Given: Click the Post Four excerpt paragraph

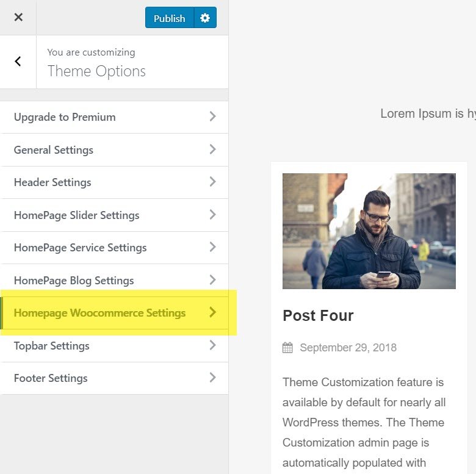Looking at the screenshot, I should tap(364, 422).
